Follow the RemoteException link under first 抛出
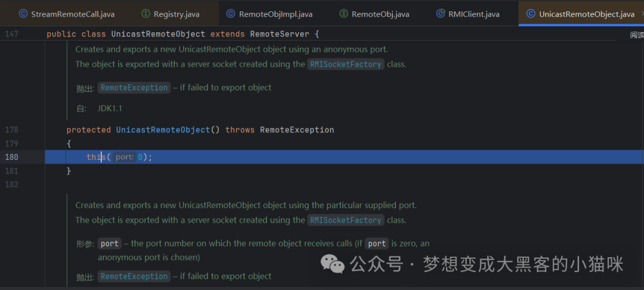Screen dimensions: 644x290 [x=134, y=88]
